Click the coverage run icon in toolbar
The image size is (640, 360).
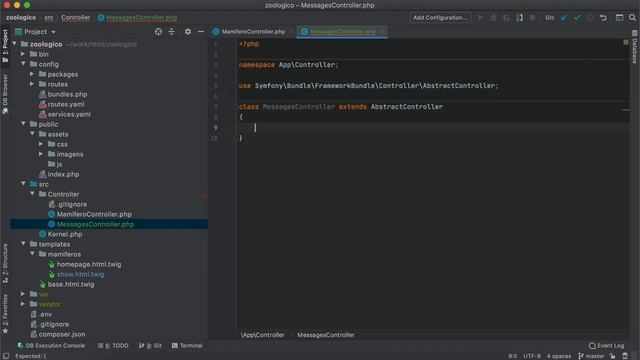pos(506,18)
